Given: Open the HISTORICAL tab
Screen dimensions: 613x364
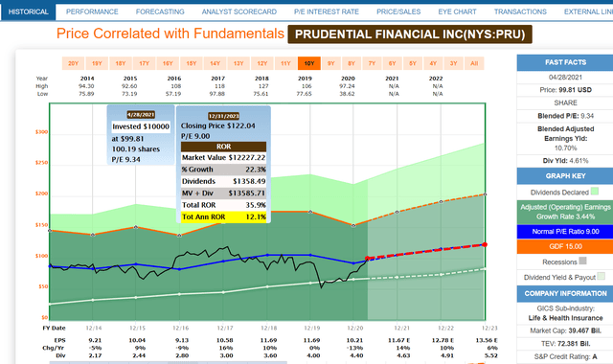Looking at the screenshot, I should 28,11.
